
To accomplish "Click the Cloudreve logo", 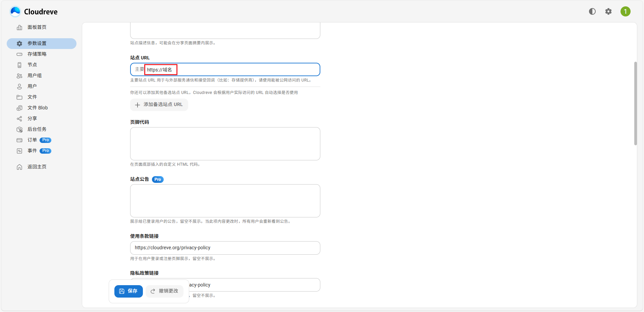I will pyautogui.click(x=34, y=12).
